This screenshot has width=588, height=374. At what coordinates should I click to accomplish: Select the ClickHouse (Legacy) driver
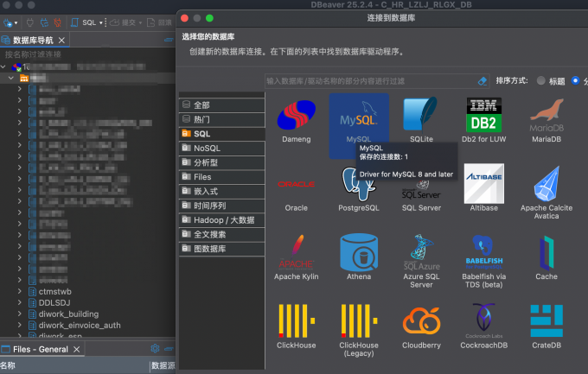tap(359, 330)
